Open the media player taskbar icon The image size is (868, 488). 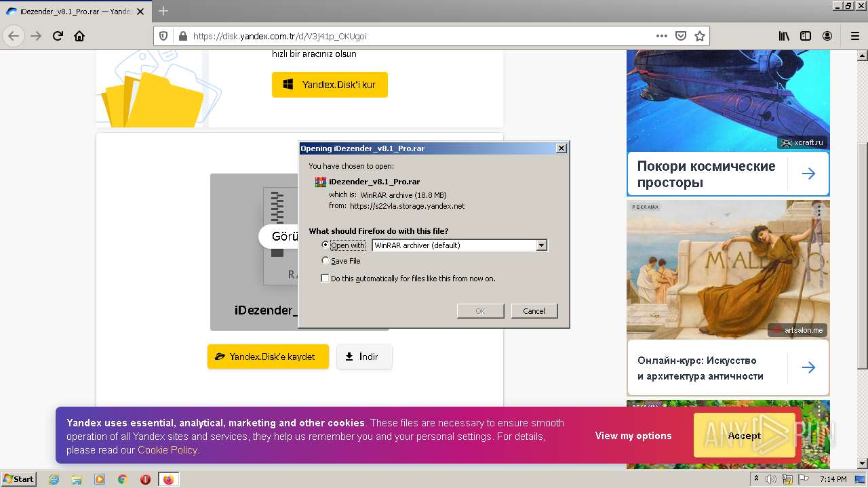point(100,479)
